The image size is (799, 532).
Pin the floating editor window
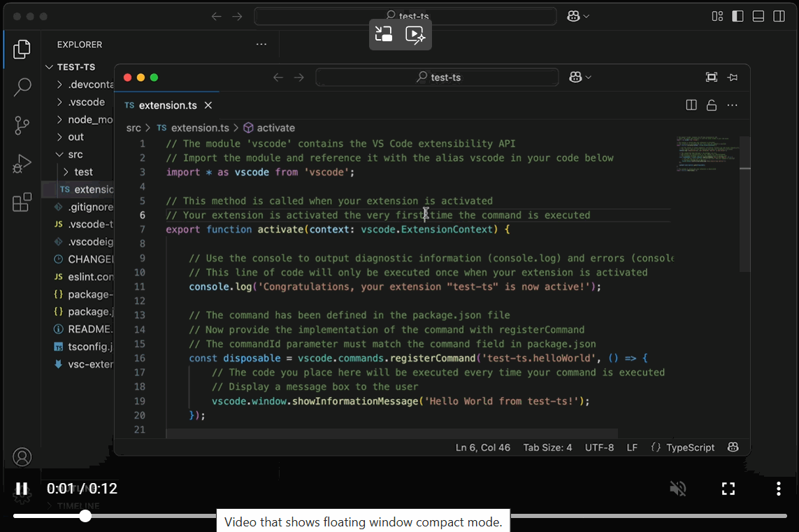(733, 77)
